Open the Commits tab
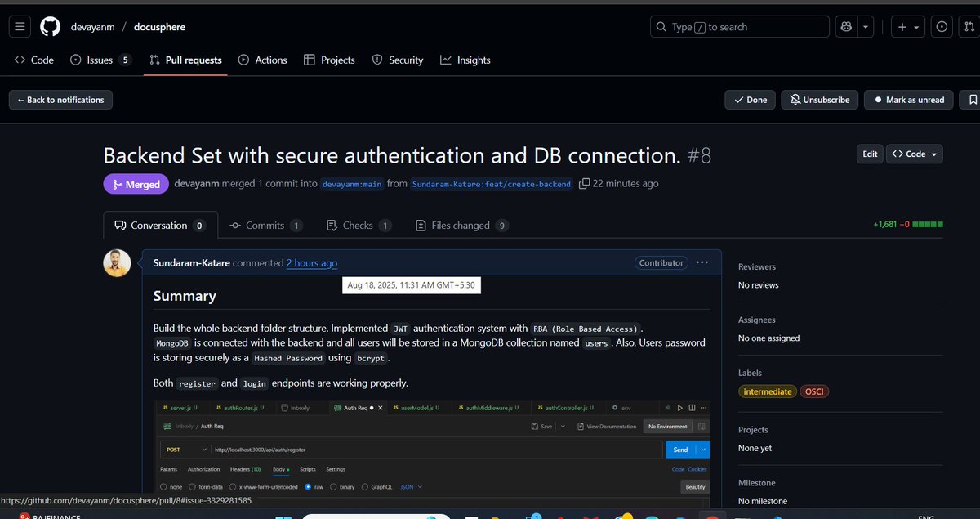This screenshot has width=980, height=519. pyautogui.click(x=266, y=225)
